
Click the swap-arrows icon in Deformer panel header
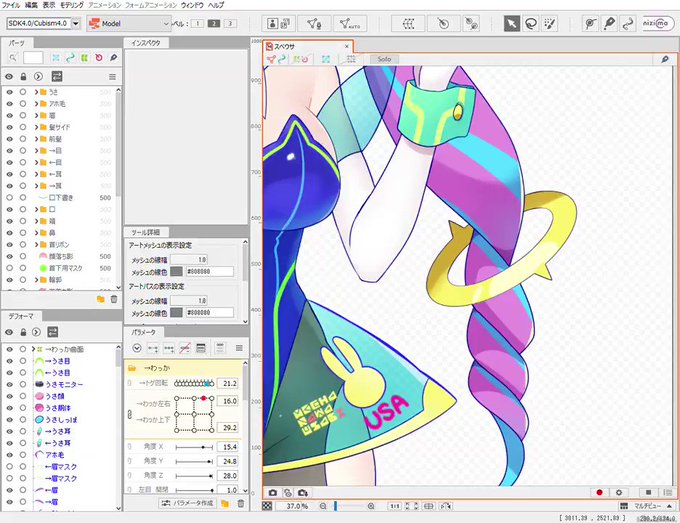pos(53,332)
